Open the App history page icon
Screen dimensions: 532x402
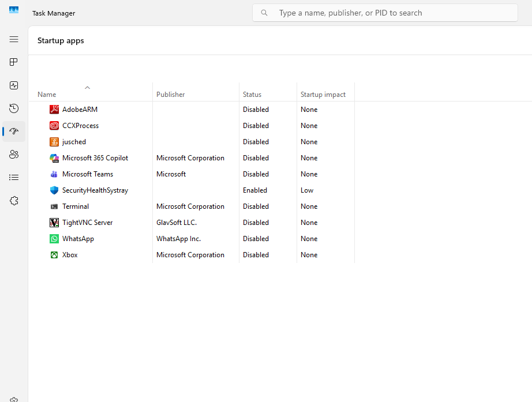(14, 108)
